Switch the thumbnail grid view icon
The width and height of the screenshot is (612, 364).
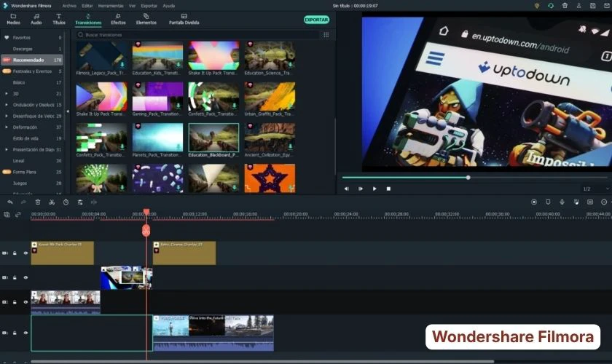(326, 35)
